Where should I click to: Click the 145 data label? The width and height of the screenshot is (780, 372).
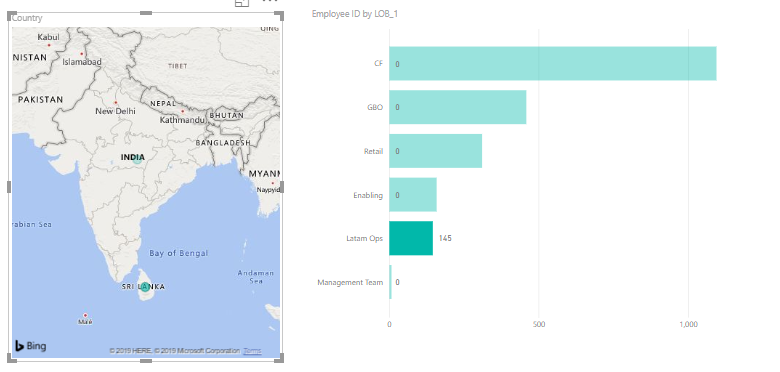point(445,238)
